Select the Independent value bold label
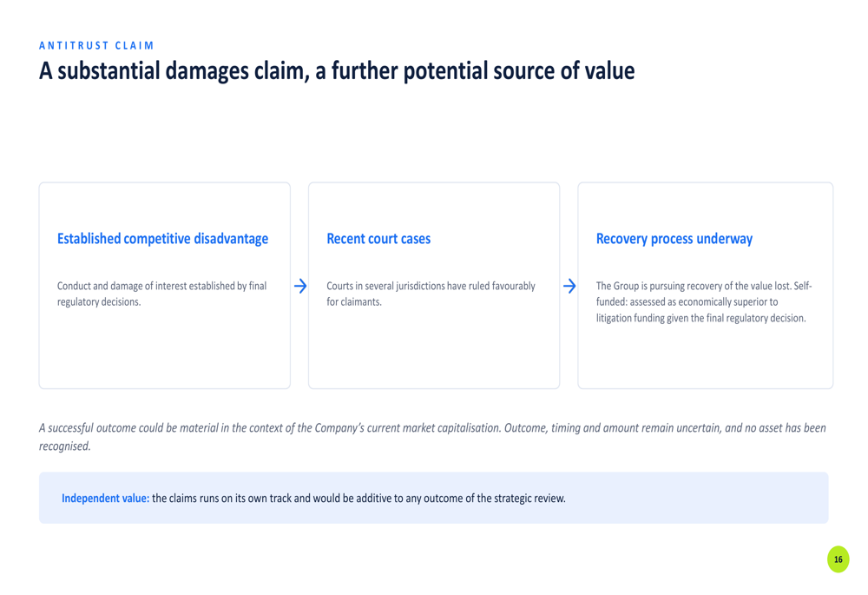Image resolution: width=868 pixels, height=595 pixels. click(105, 498)
